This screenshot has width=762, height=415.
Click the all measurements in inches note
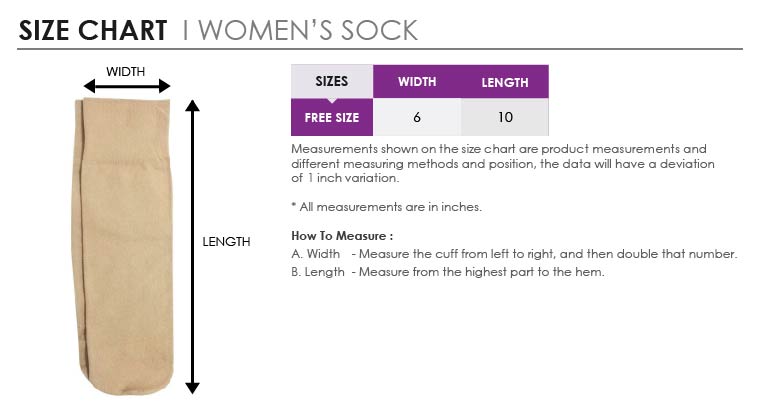point(387,207)
